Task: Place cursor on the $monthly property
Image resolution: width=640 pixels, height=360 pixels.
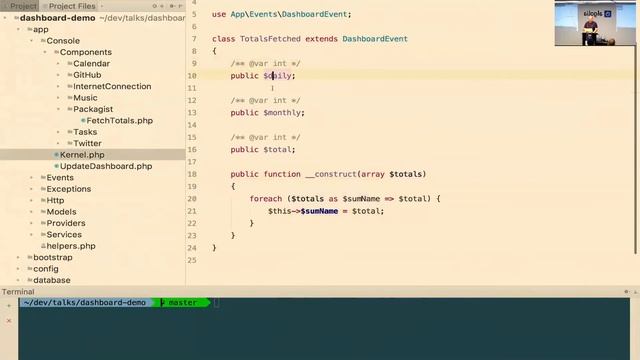Action: [283, 113]
